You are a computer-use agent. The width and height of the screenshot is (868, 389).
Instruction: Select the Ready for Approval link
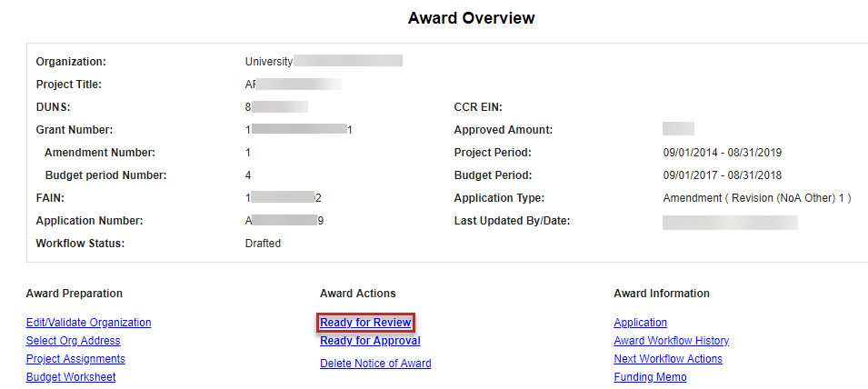pos(370,341)
